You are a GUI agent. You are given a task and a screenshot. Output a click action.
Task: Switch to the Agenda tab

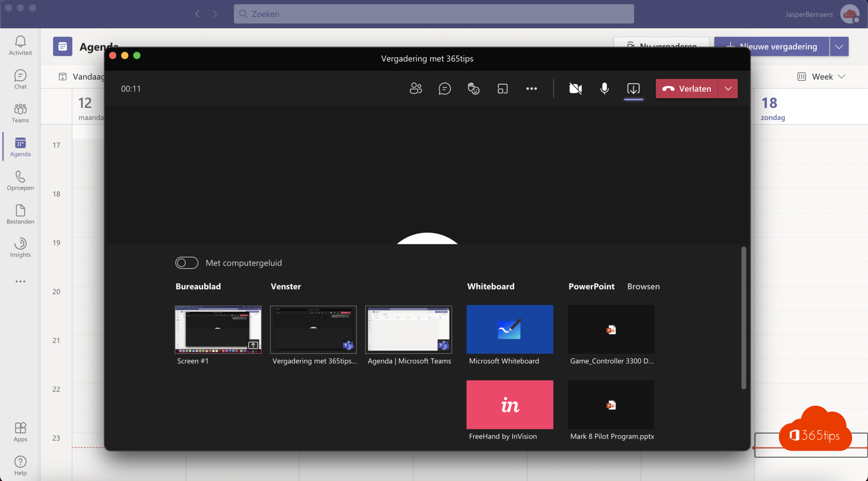[20, 147]
